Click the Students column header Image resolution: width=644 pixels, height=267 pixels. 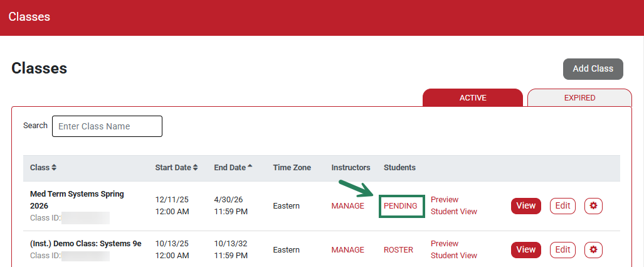click(399, 168)
